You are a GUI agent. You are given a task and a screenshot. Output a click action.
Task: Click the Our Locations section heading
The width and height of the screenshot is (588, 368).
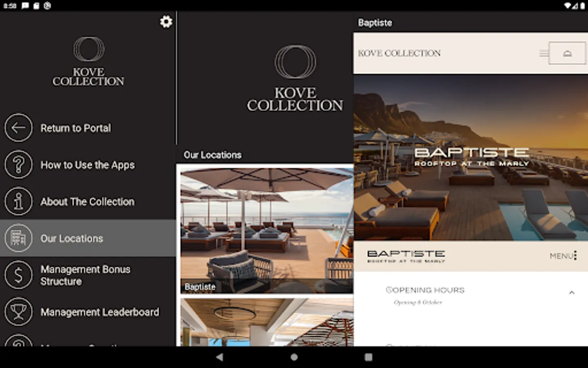pos(212,155)
